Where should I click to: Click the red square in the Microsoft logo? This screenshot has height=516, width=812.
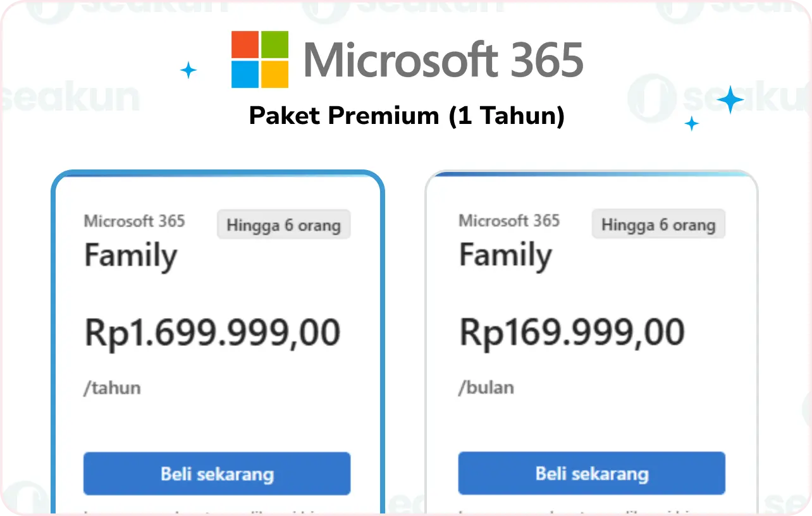pos(245,44)
